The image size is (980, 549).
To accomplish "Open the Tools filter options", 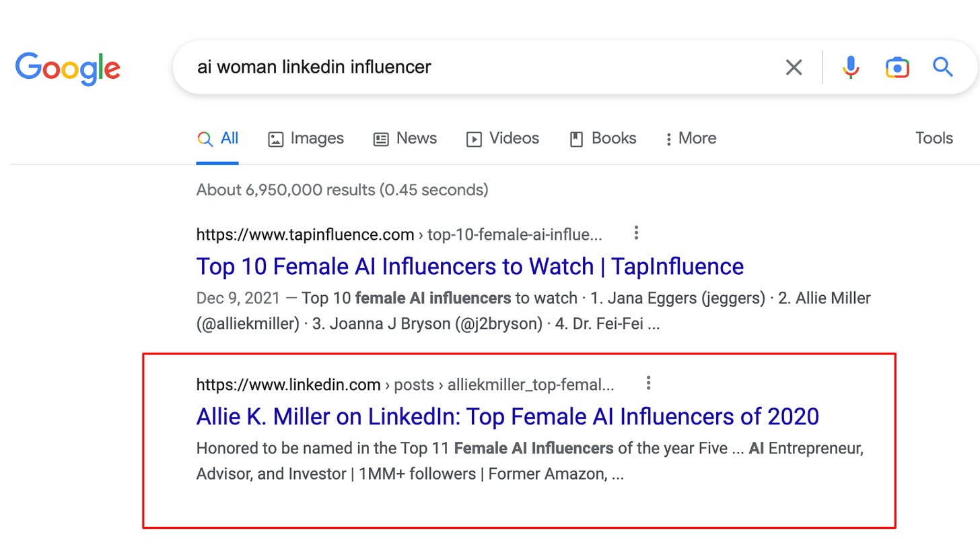I will pyautogui.click(x=934, y=138).
